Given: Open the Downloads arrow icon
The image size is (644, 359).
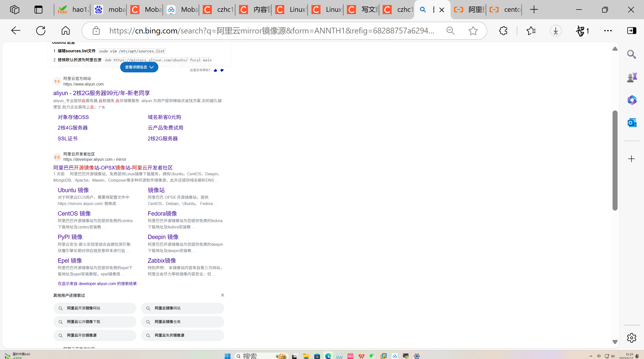Looking at the screenshot, I should (556, 31).
